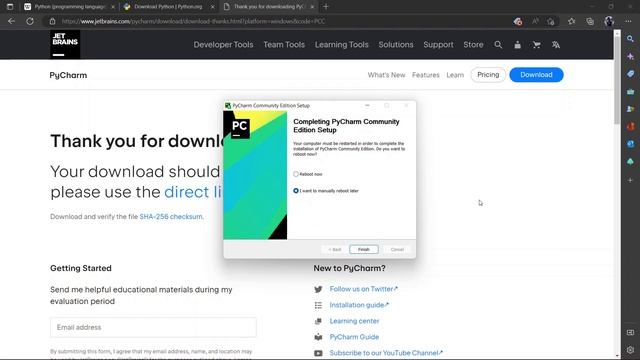
Task: Open the Solutions menu
Action: [396, 44]
